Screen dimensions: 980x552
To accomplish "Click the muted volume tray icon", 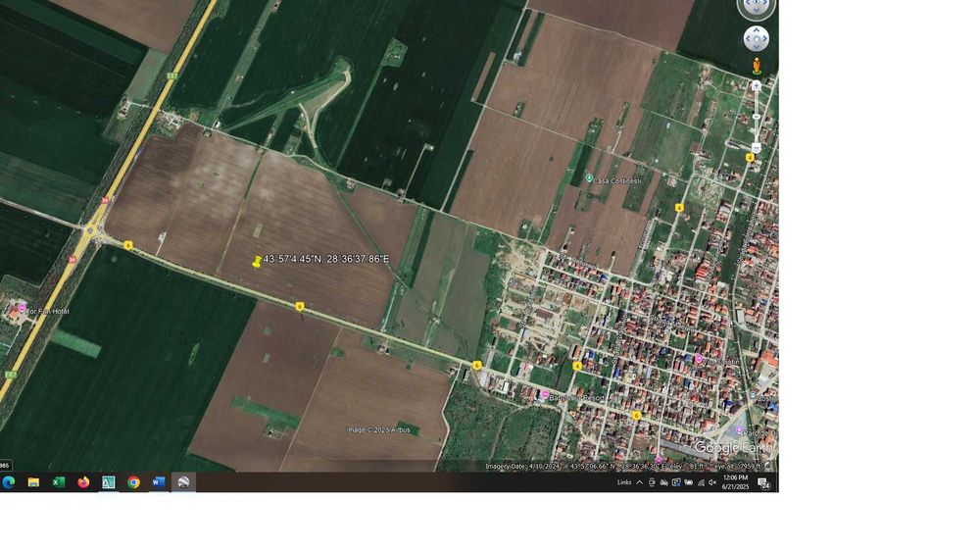I will pyautogui.click(x=712, y=482).
